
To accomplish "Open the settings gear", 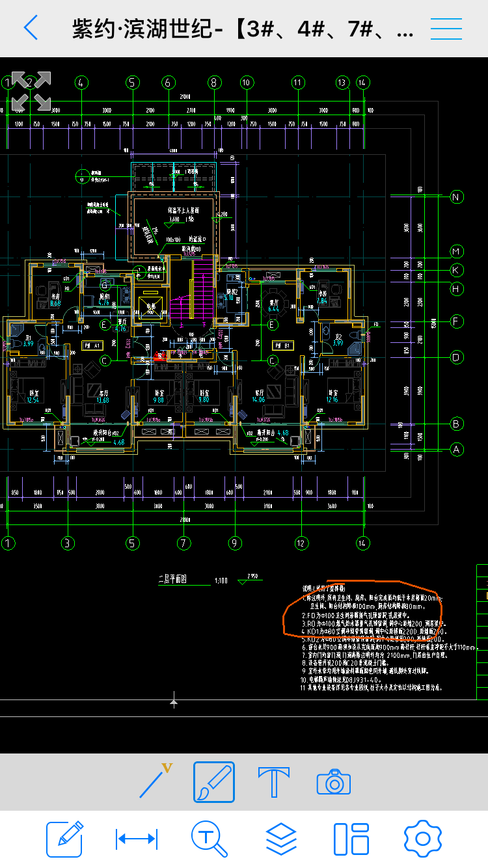I will (423, 839).
